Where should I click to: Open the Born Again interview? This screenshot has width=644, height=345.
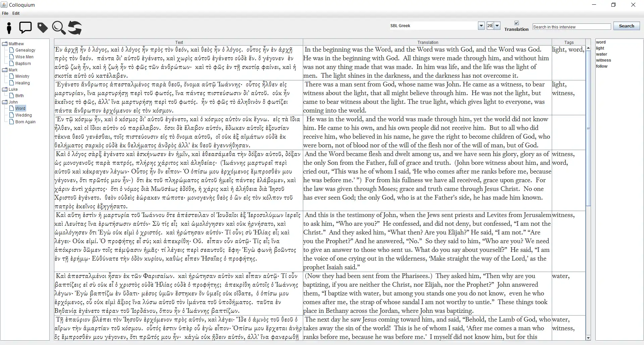point(25,122)
